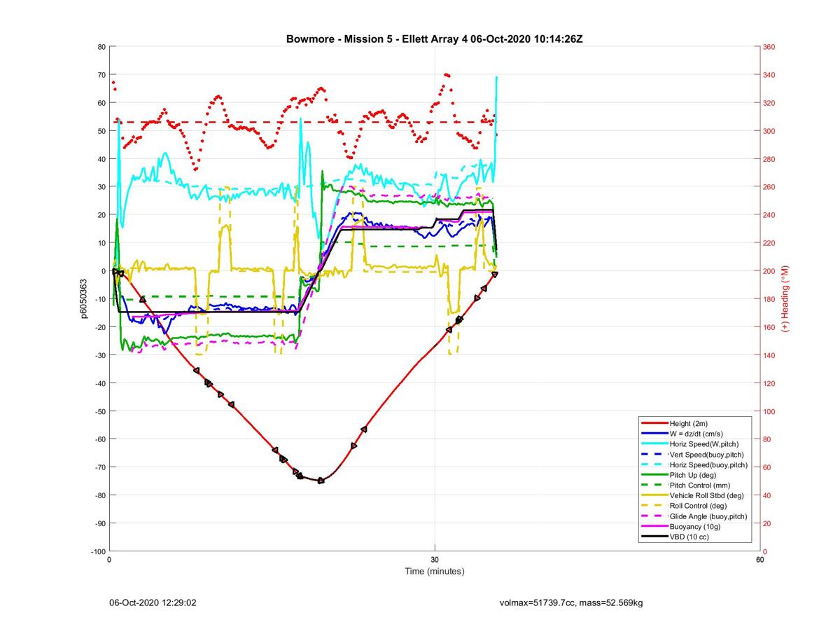Click the left axis tick label "-10"
The height and width of the screenshot is (620, 840).
(100, 299)
